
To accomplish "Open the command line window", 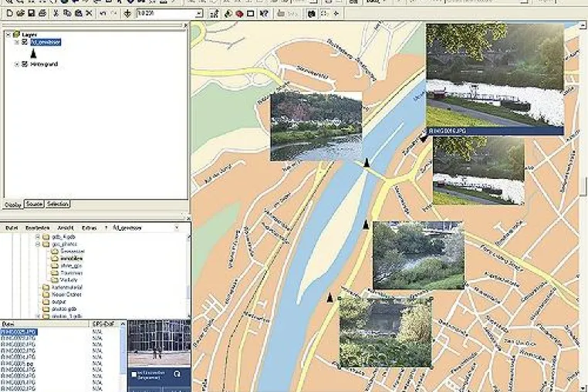I will (250, 14).
